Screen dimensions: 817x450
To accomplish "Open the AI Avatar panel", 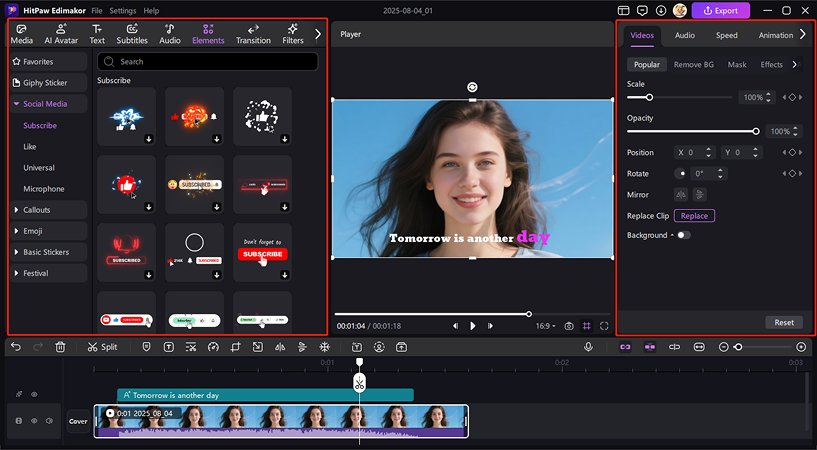I will [x=61, y=34].
